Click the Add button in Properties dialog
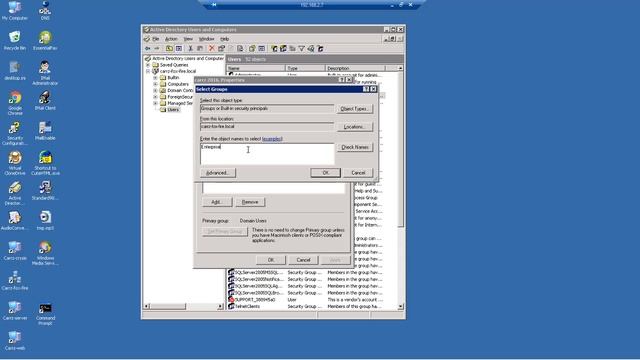 pos(217,202)
